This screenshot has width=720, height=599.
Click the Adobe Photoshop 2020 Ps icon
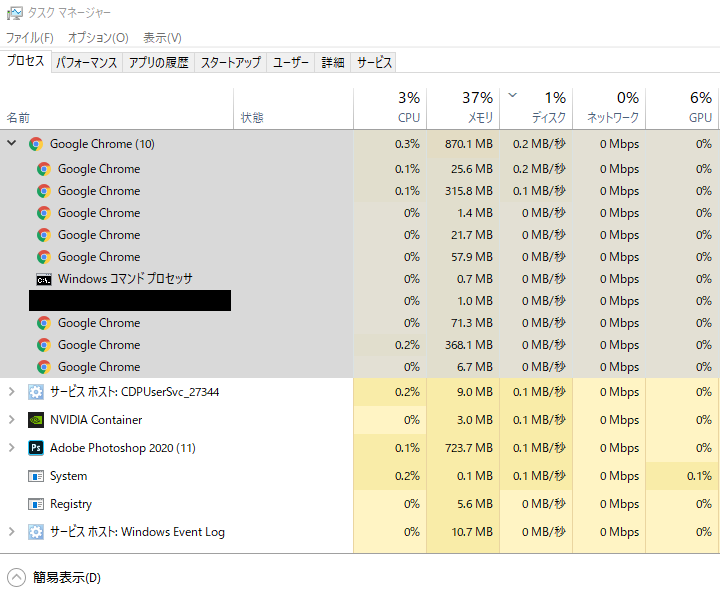point(36,448)
